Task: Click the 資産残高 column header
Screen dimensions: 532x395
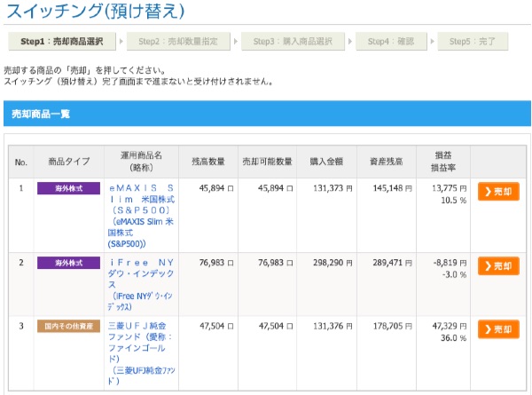Action: coord(387,162)
